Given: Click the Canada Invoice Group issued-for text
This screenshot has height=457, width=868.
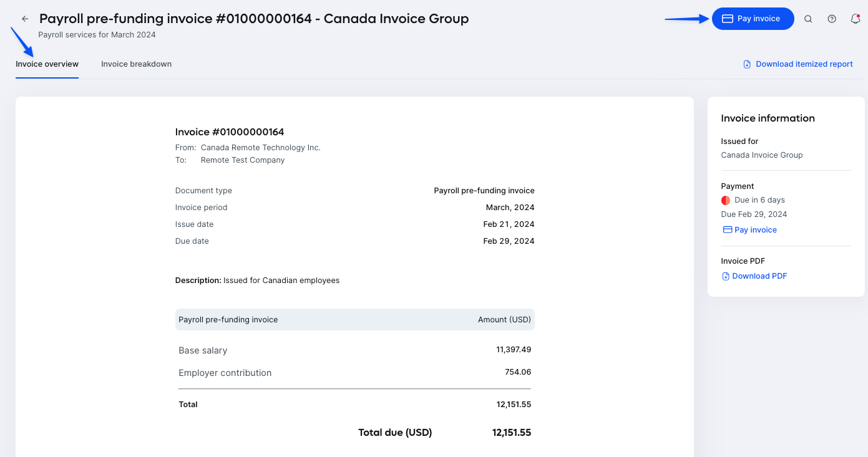Looking at the screenshot, I should coord(761,155).
